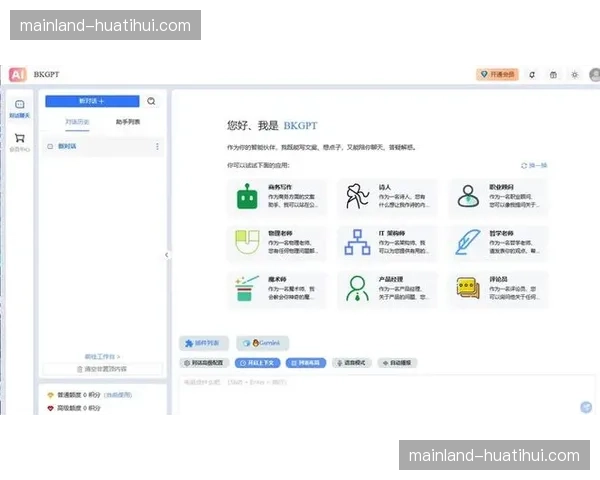
Task: Toggle the 开启上下文 context option
Action: point(258,363)
